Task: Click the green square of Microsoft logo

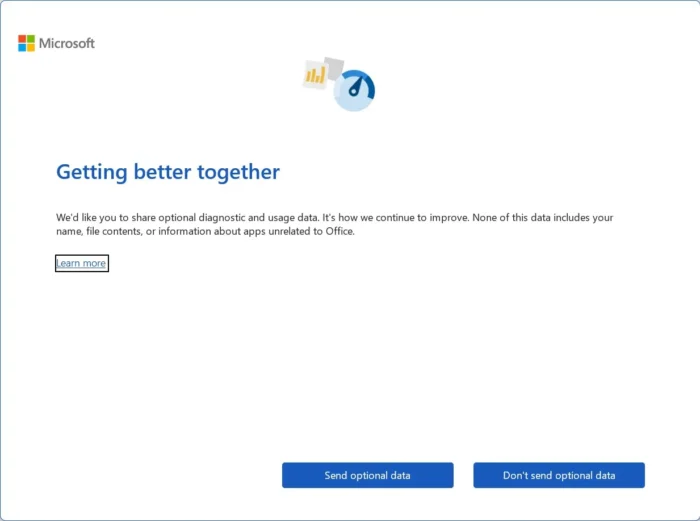Action: (31, 39)
